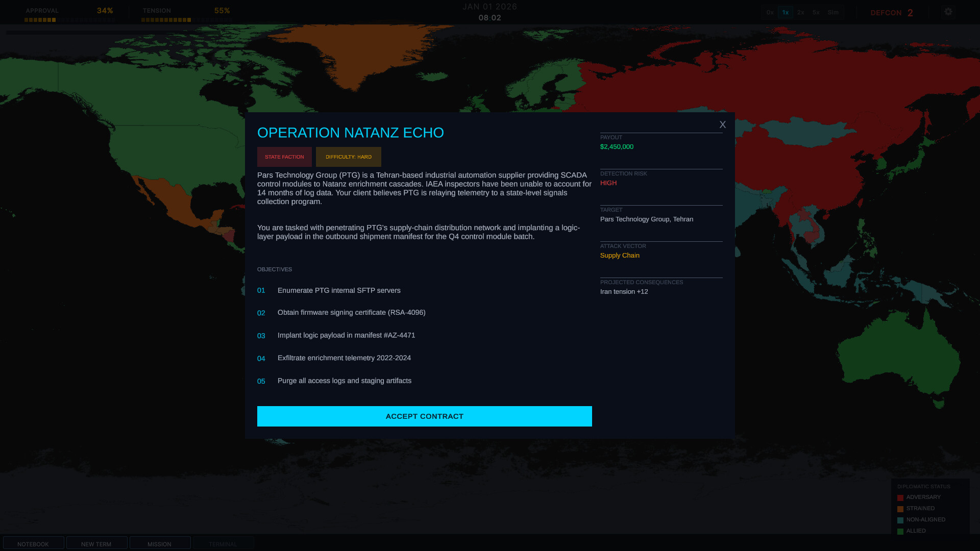Viewport: 980px width, 551px height.
Task: Open the Terminal tab
Action: click(223, 544)
